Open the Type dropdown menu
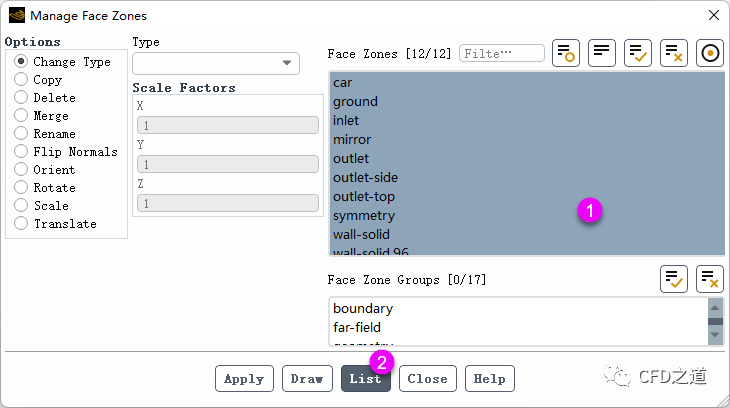The width and height of the screenshot is (730, 408). tap(216, 63)
